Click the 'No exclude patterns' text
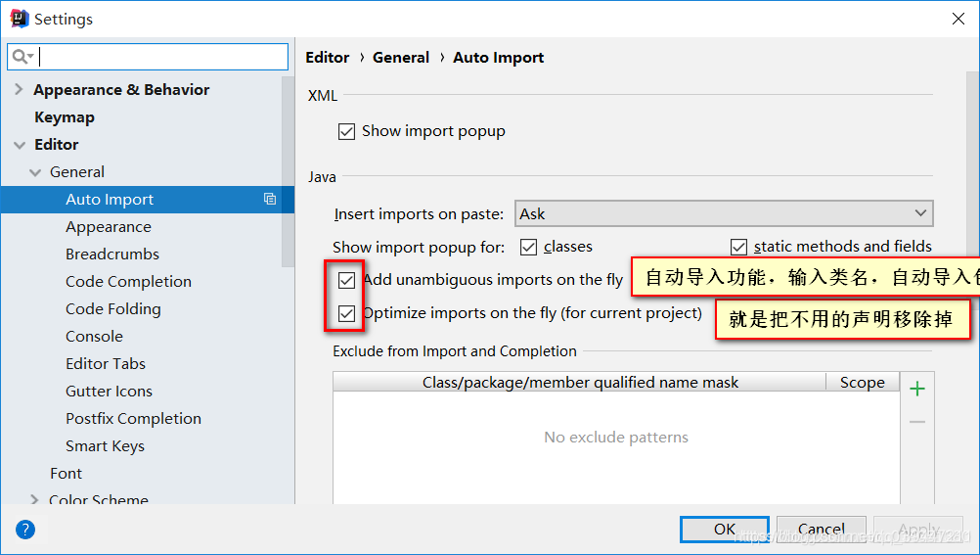The width and height of the screenshot is (980, 555). click(x=615, y=437)
